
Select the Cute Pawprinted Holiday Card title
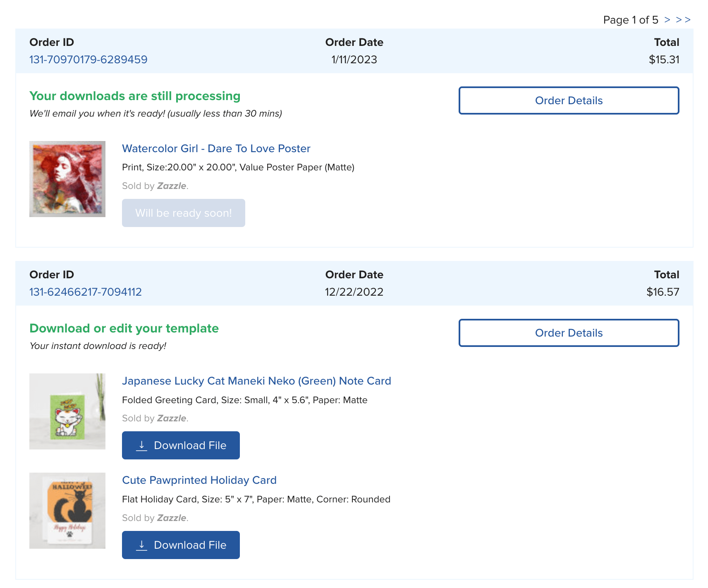pyautogui.click(x=199, y=480)
